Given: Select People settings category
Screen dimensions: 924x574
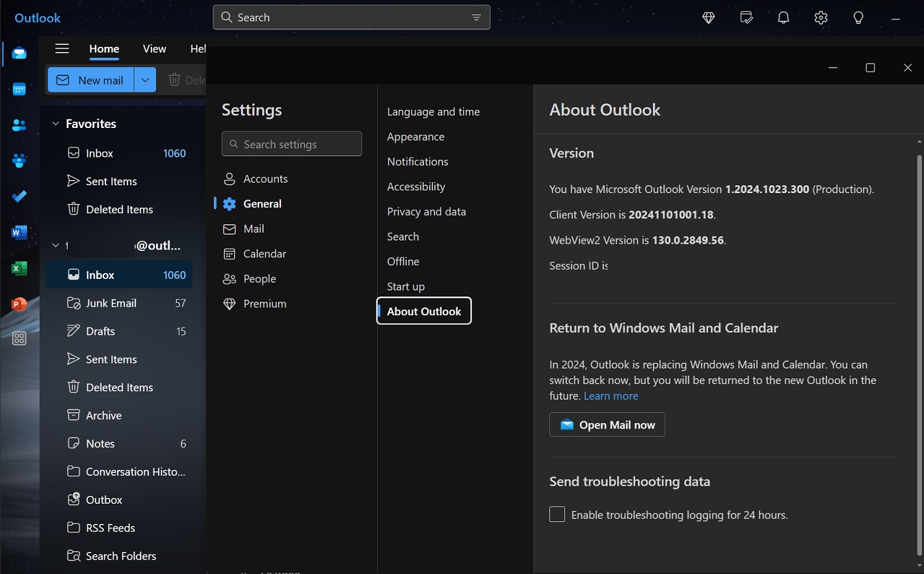Looking at the screenshot, I should 292,278.
